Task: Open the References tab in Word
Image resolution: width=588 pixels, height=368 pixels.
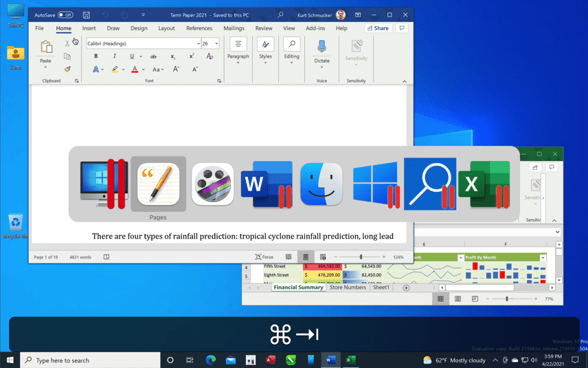Action: click(199, 28)
